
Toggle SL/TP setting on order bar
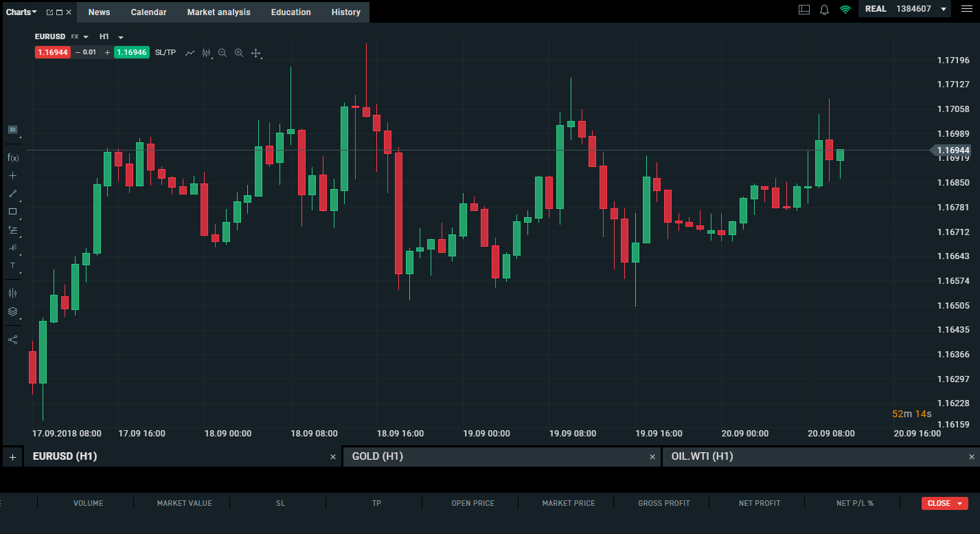(x=165, y=52)
